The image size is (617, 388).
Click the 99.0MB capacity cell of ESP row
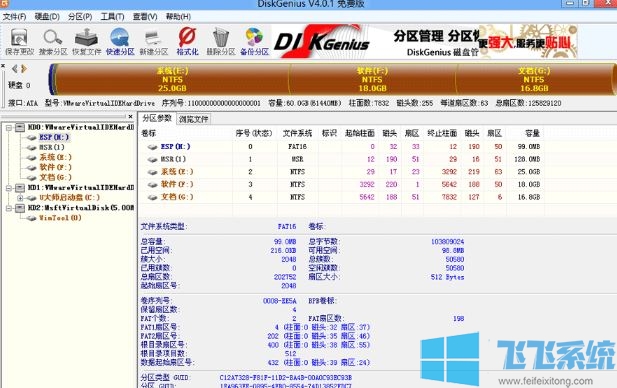click(x=528, y=146)
